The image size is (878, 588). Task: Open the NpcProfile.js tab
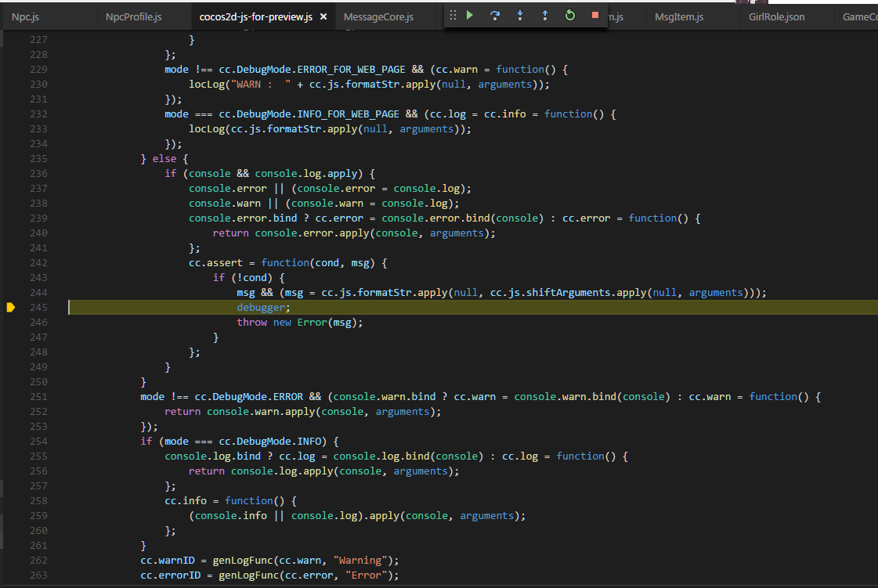tap(133, 16)
